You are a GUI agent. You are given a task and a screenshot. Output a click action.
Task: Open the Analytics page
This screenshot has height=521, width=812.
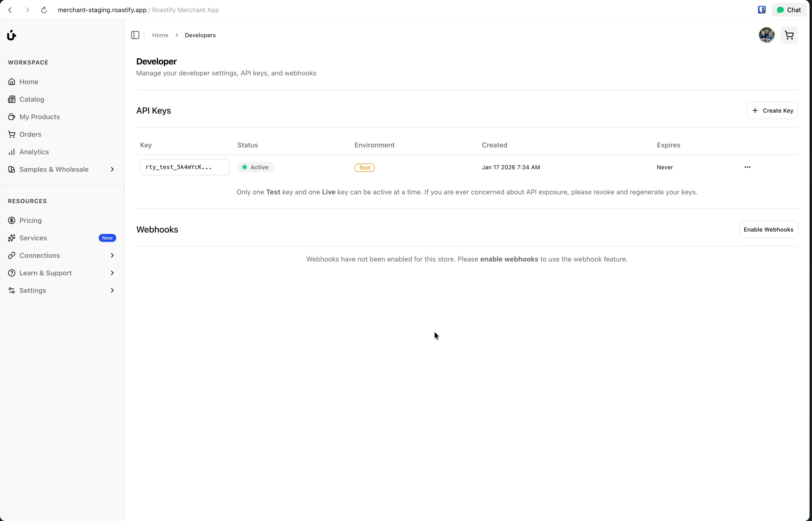click(x=34, y=152)
